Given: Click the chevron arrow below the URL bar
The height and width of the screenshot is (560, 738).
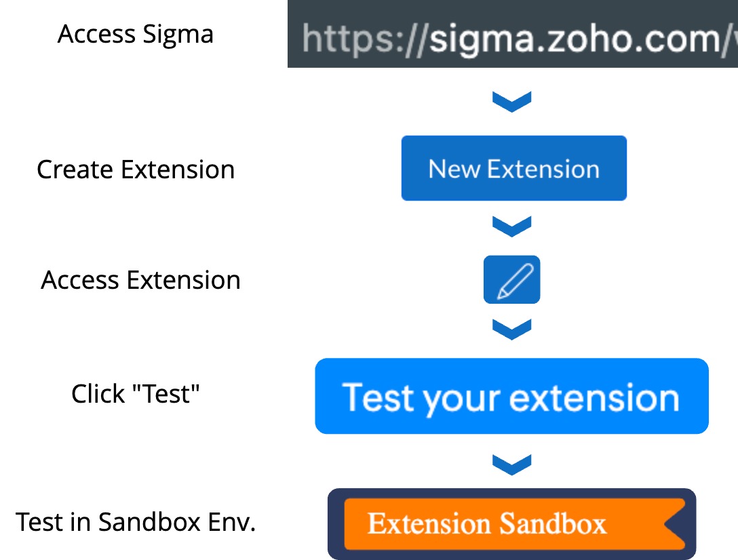Looking at the screenshot, I should [x=511, y=102].
